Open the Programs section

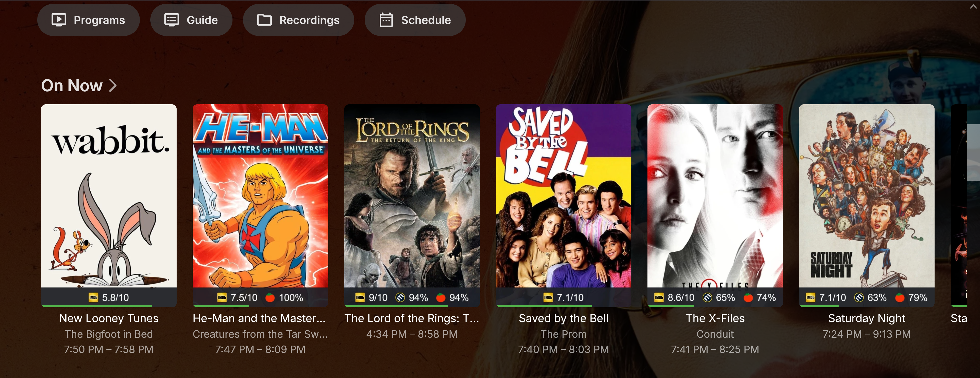tap(88, 20)
